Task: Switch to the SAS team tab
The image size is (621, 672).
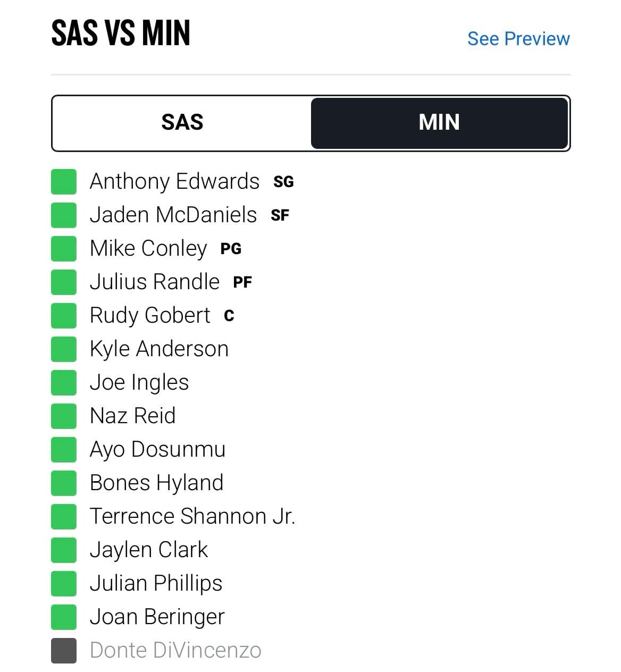Action: tap(182, 123)
